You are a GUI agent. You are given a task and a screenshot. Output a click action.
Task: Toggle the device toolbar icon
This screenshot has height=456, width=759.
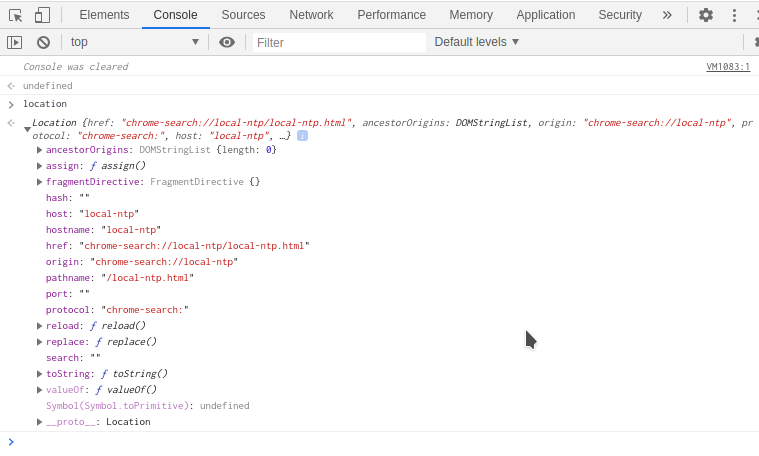click(42, 15)
